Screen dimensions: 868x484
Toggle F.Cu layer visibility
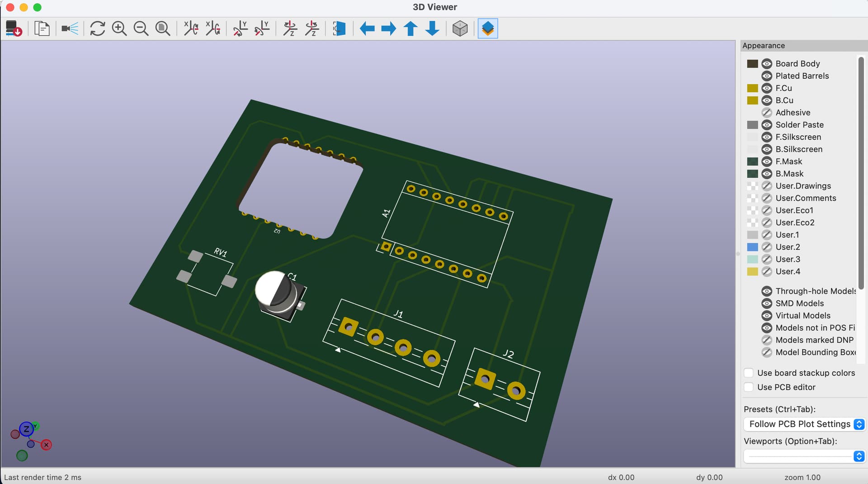(x=767, y=88)
